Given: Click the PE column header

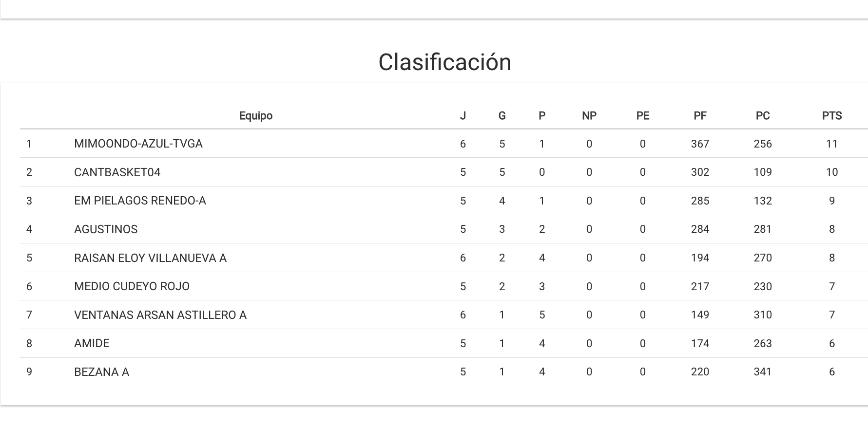Looking at the screenshot, I should pyautogui.click(x=642, y=116).
